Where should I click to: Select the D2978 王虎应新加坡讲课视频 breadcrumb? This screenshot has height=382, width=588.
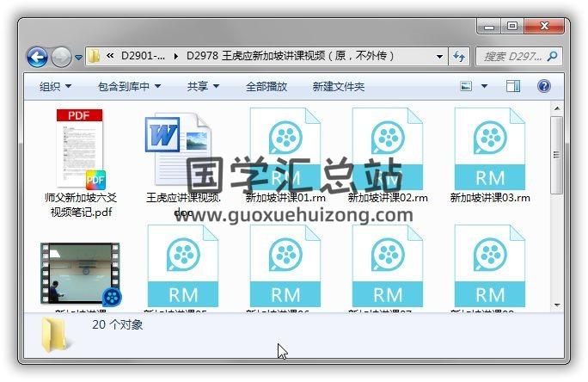point(291,56)
